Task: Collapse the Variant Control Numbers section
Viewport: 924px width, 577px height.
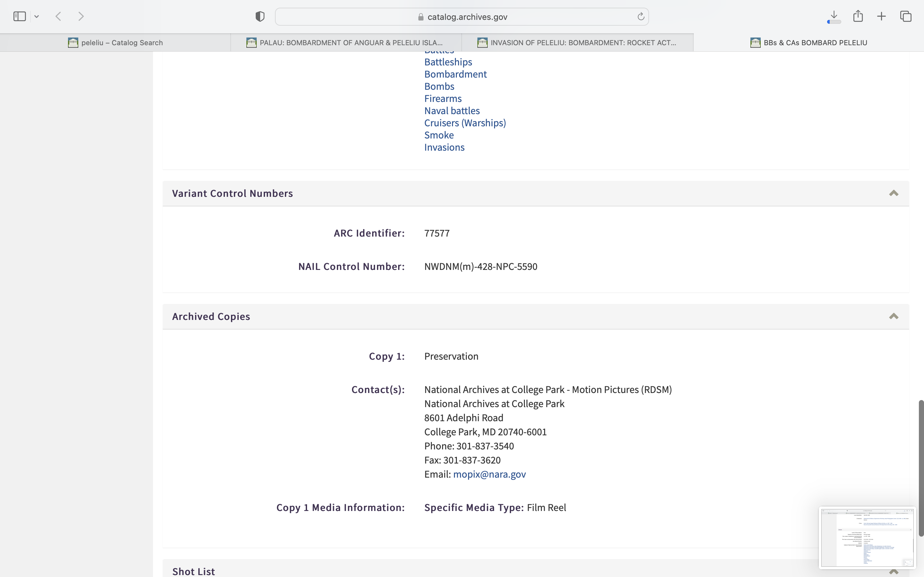Action: (894, 193)
